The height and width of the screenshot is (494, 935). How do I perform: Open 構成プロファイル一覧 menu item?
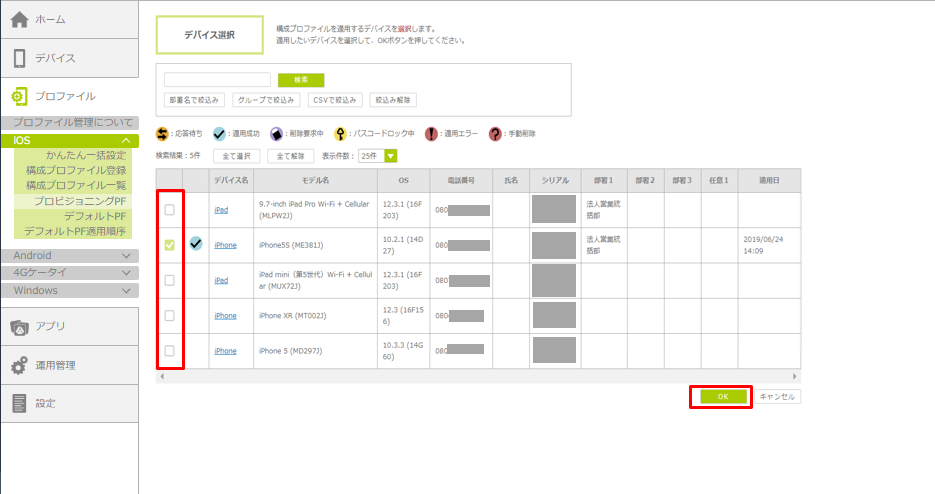tap(76, 185)
